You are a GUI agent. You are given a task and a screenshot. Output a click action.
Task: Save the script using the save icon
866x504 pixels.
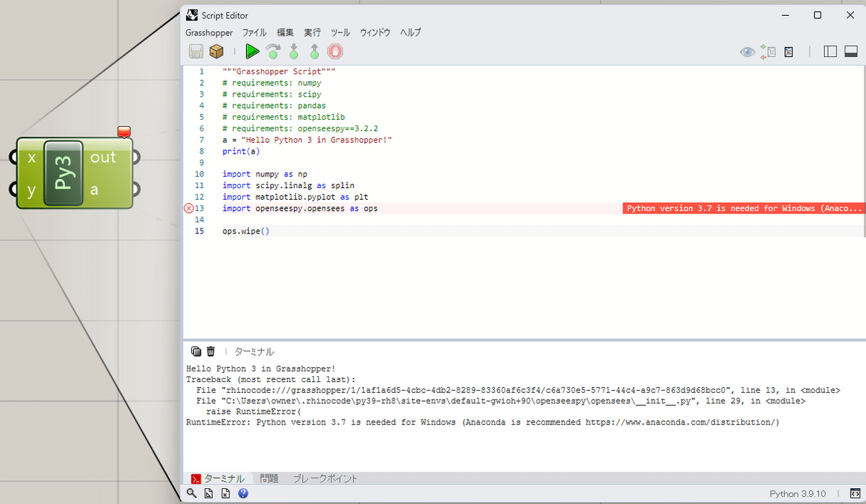(196, 51)
